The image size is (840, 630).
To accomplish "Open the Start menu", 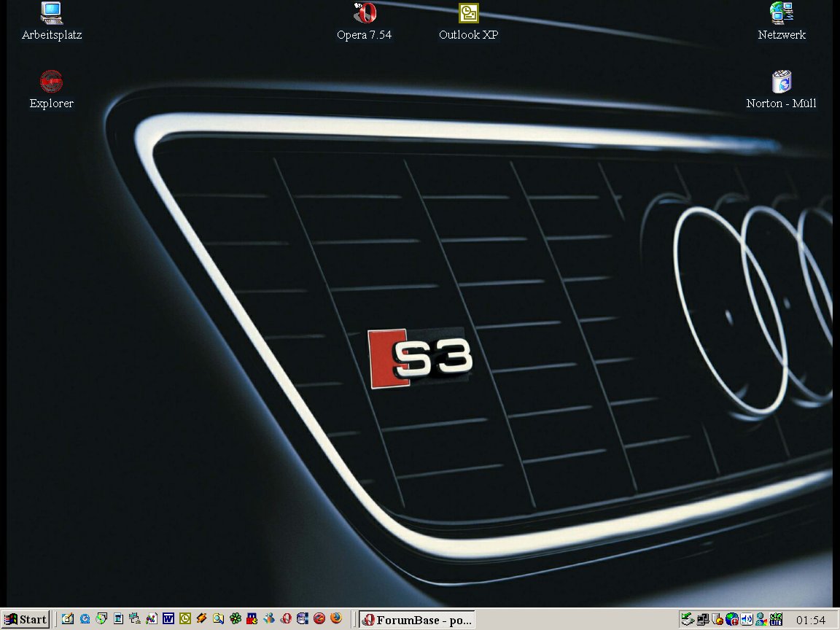I will pyautogui.click(x=26, y=619).
